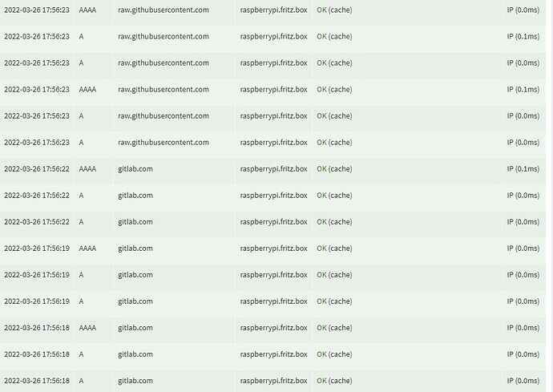Select the AAAA type in the raw.githubusercontent.com row with 0.1ms reply
This screenshot has width=553, height=392.
[87, 89]
